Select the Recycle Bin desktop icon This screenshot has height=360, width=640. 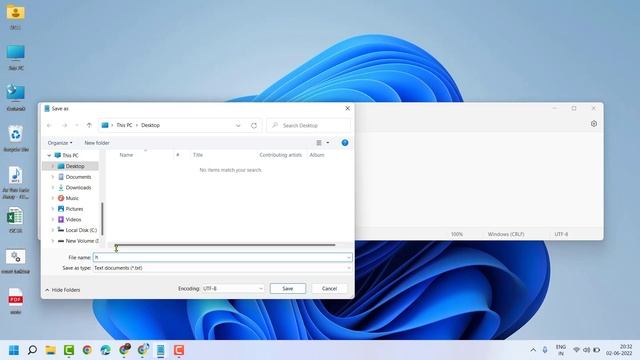16,139
